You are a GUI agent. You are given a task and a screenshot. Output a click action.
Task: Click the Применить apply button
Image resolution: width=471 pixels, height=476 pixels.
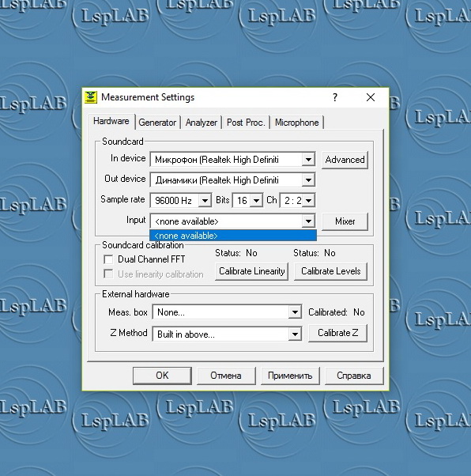(x=290, y=376)
